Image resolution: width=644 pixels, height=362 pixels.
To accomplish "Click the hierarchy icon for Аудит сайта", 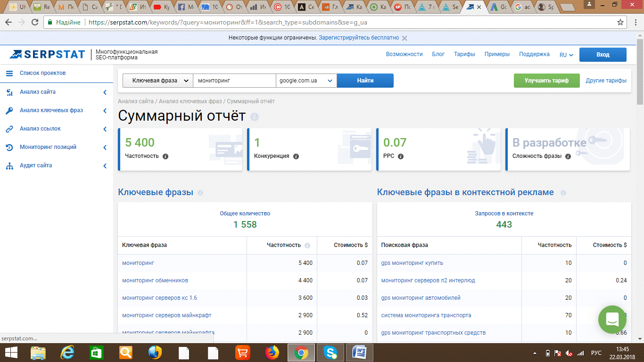I will point(9,166).
